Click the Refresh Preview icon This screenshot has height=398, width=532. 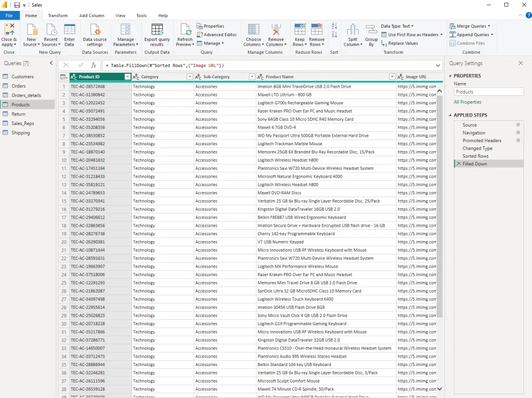(x=185, y=29)
